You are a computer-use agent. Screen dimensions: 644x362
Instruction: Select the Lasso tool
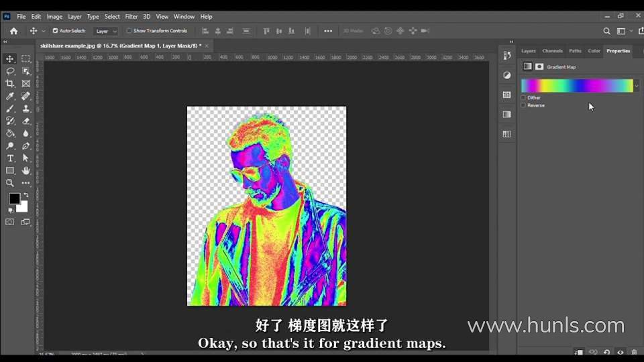(x=10, y=72)
